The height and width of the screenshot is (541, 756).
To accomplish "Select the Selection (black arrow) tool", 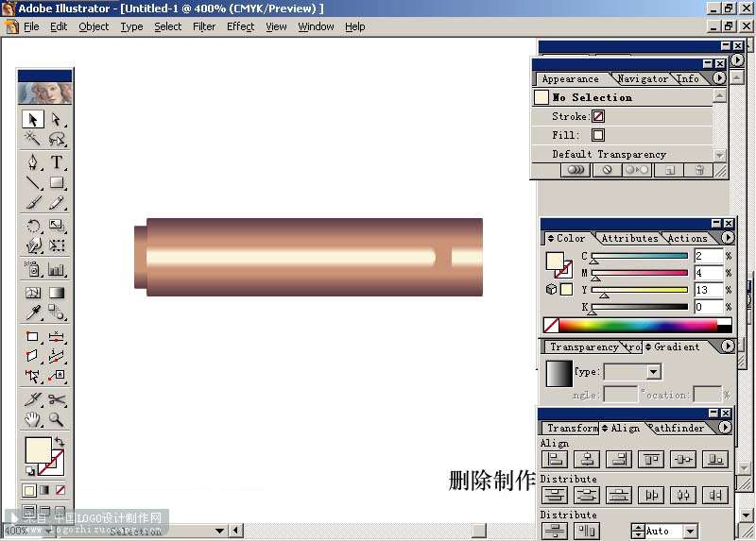I will pos(33,119).
